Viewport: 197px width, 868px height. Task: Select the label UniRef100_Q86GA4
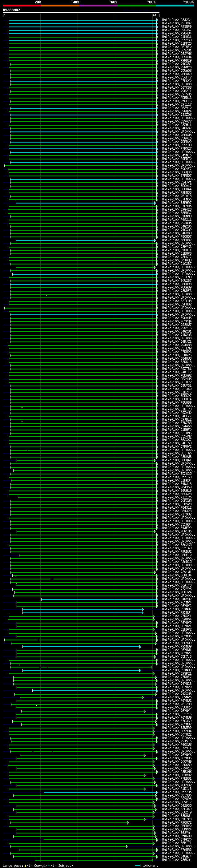point(177,860)
